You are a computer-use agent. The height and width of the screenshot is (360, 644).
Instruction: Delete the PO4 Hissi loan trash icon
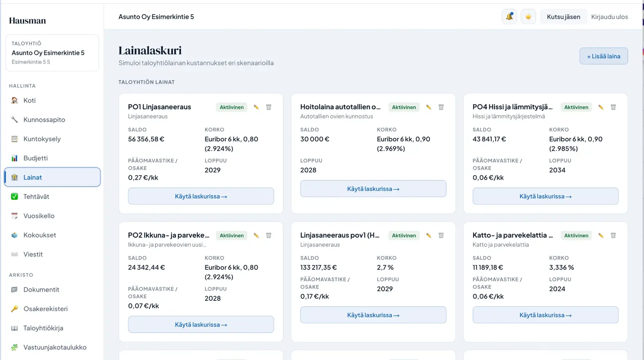613,107
